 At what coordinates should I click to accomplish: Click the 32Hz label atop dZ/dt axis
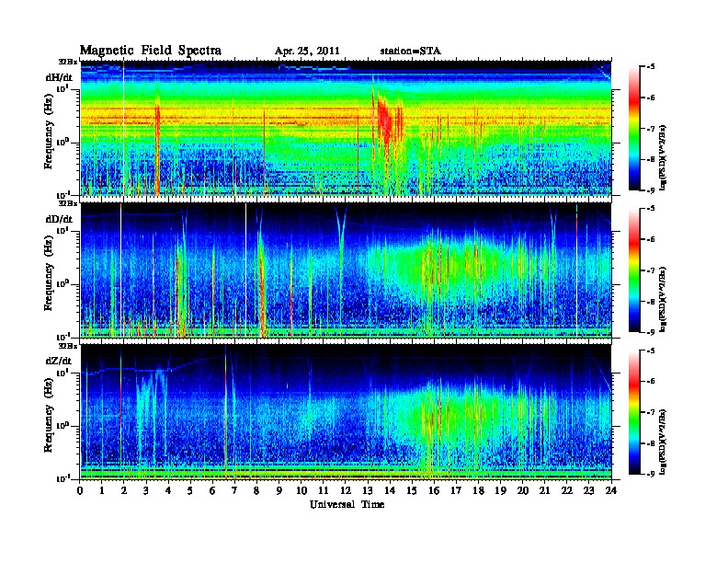(x=68, y=346)
